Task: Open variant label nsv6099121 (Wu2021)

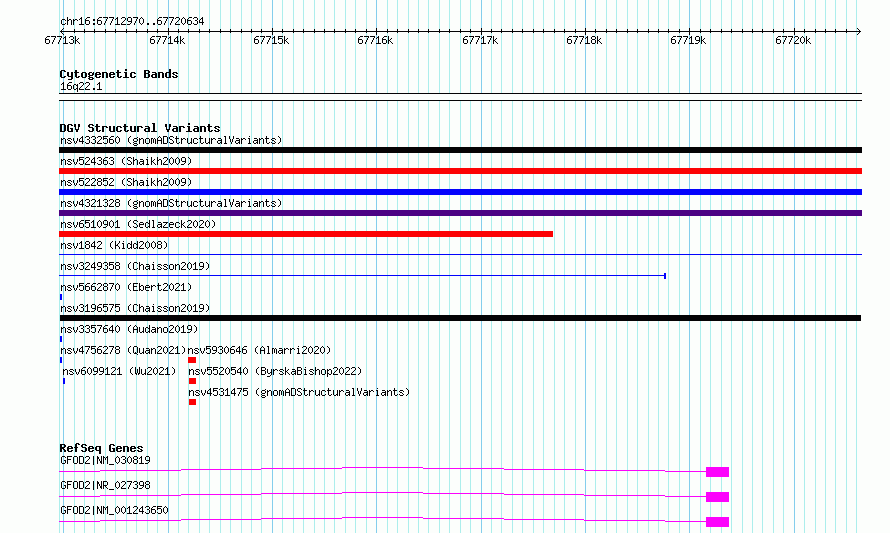Action: click(x=119, y=371)
